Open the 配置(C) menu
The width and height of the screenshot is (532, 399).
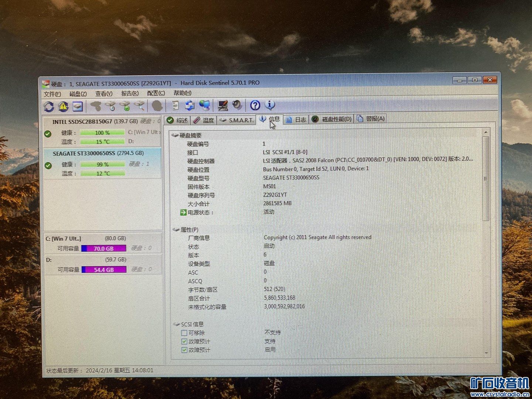(x=156, y=93)
